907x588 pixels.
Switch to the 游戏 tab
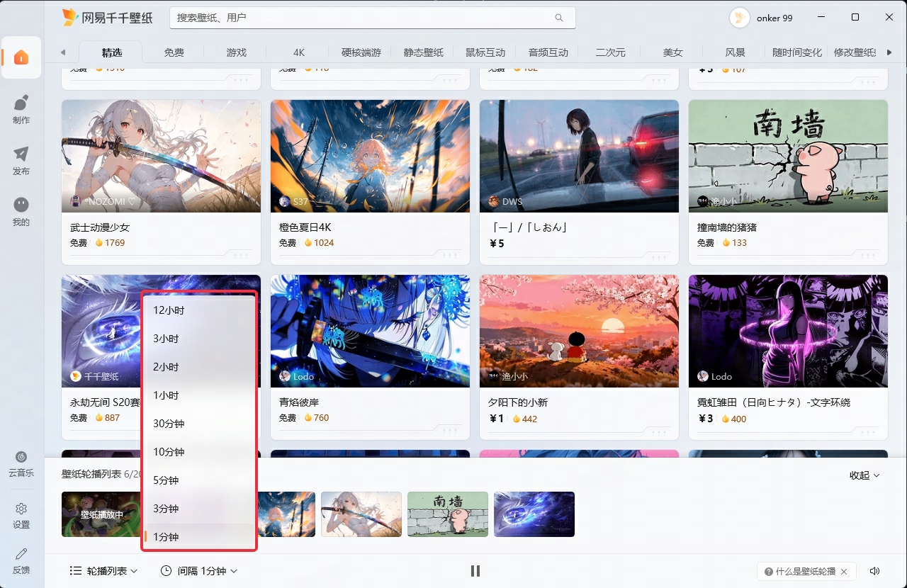pyautogui.click(x=236, y=52)
